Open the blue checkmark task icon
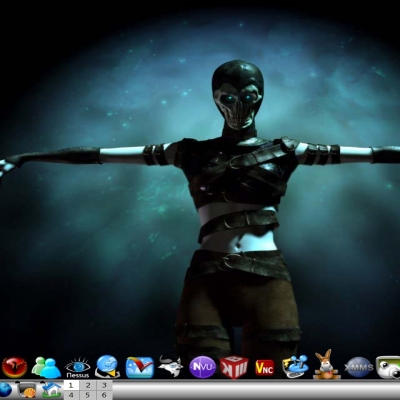This screenshot has height=400, width=400. (140, 367)
